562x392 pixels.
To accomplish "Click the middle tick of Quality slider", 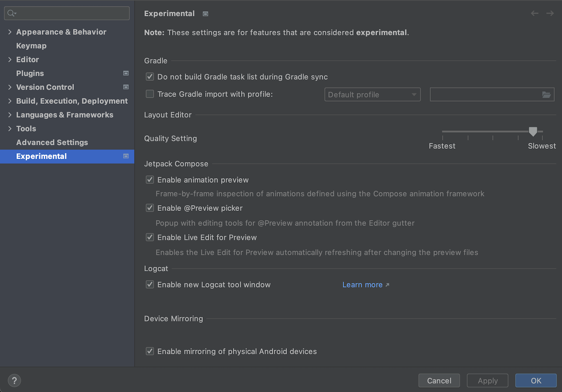I will click(x=493, y=137).
